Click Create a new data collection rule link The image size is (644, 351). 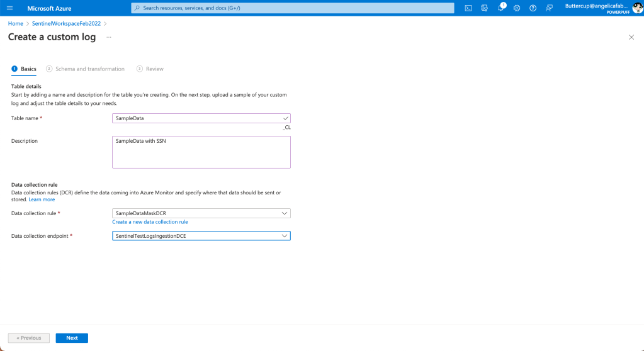(x=150, y=222)
